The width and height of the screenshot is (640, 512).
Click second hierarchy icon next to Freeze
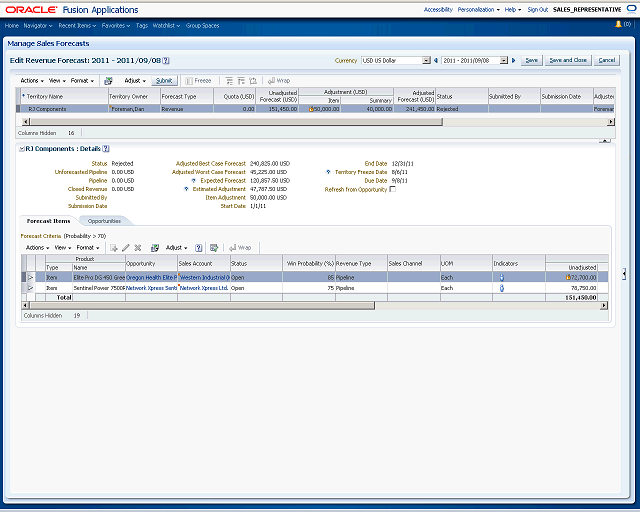[241, 81]
